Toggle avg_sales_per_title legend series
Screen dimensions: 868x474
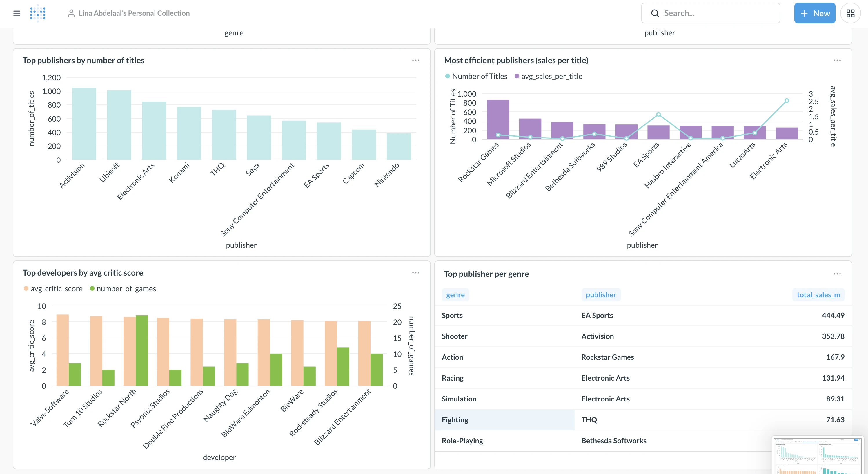[x=551, y=76]
